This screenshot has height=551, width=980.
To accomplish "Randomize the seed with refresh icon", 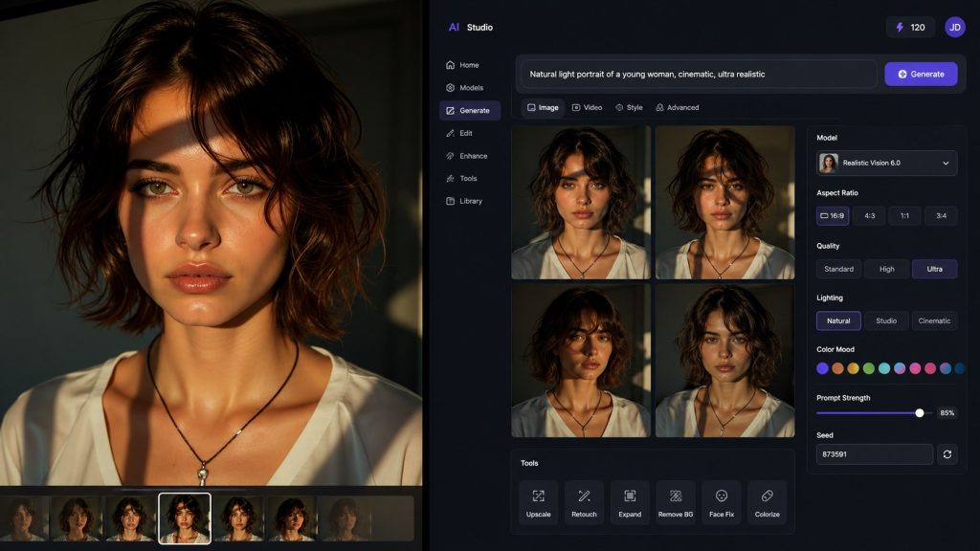I will tap(947, 454).
